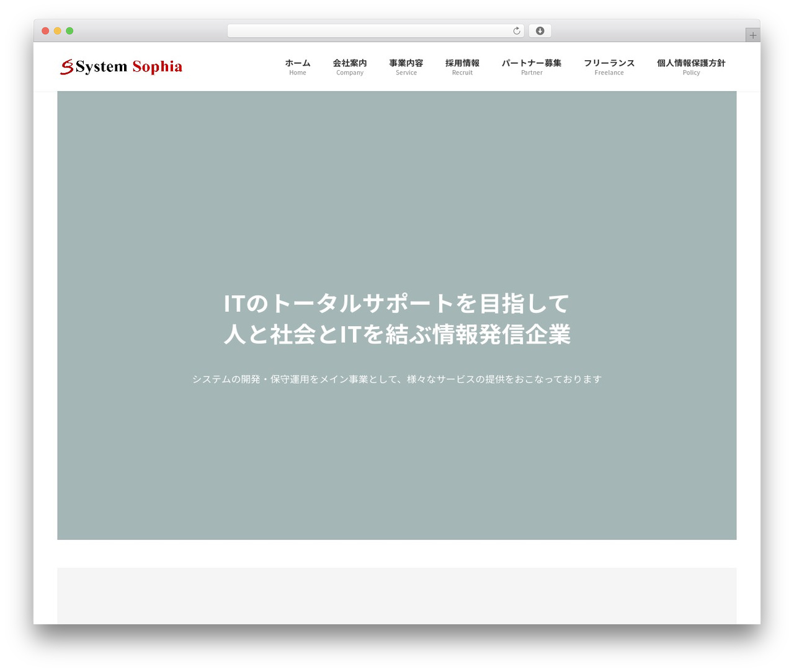This screenshot has height=672, width=794.
Task: Open the ホーム Home menu item
Action: coord(298,67)
